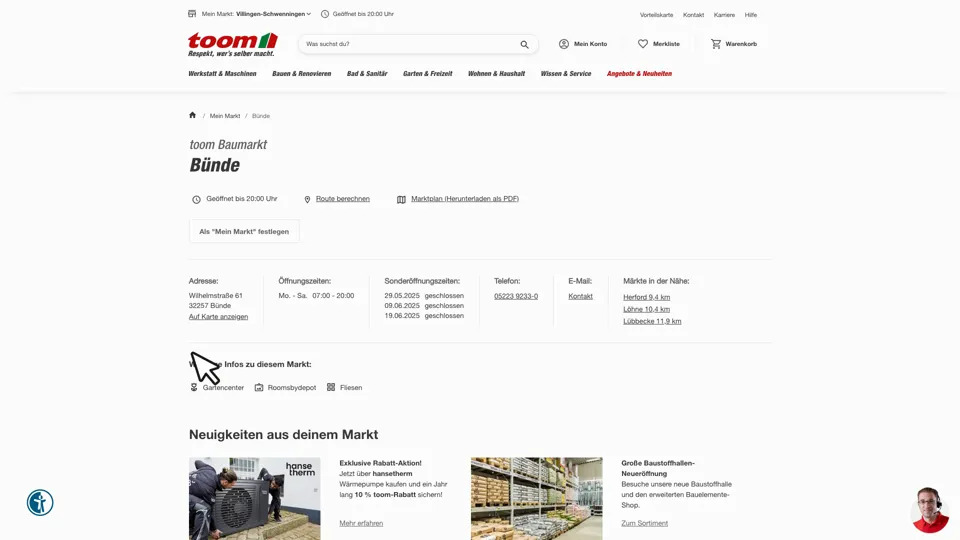The width and height of the screenshot is (960, 540).
Task: Click the hansetherm heat pump image
Action: (255, 498)
